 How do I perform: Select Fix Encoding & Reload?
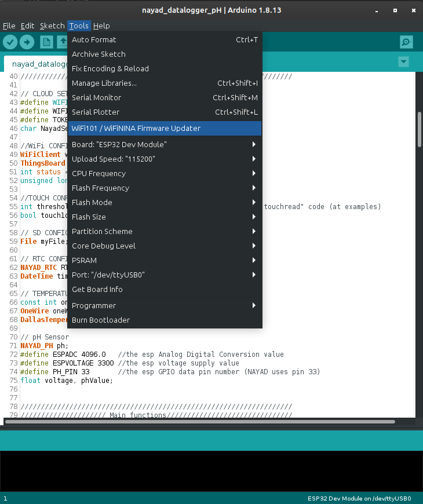165,68
